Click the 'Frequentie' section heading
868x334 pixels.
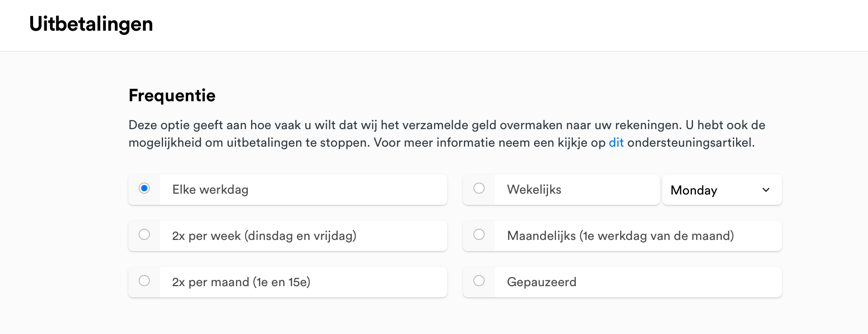(172, 96)
